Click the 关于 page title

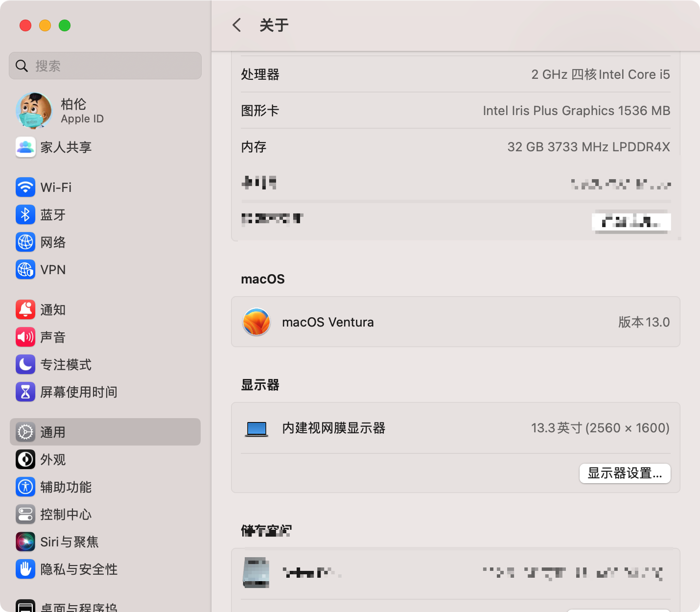274,25
